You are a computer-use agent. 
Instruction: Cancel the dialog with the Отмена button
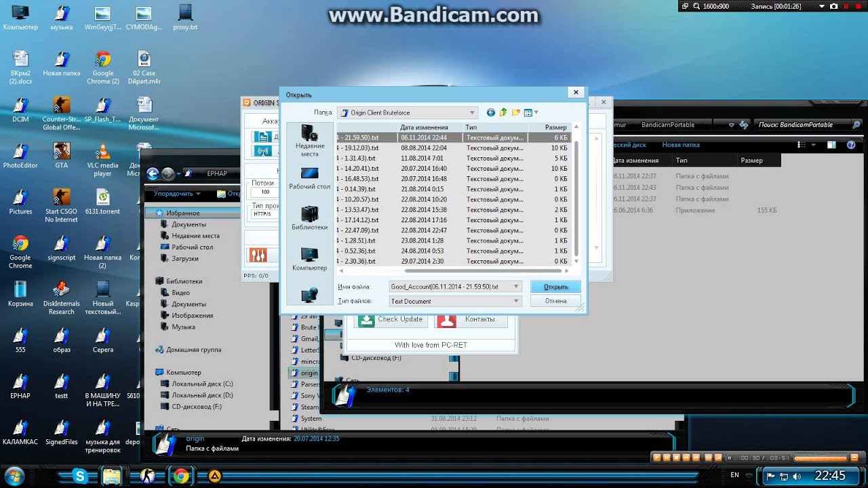[555, 301]
